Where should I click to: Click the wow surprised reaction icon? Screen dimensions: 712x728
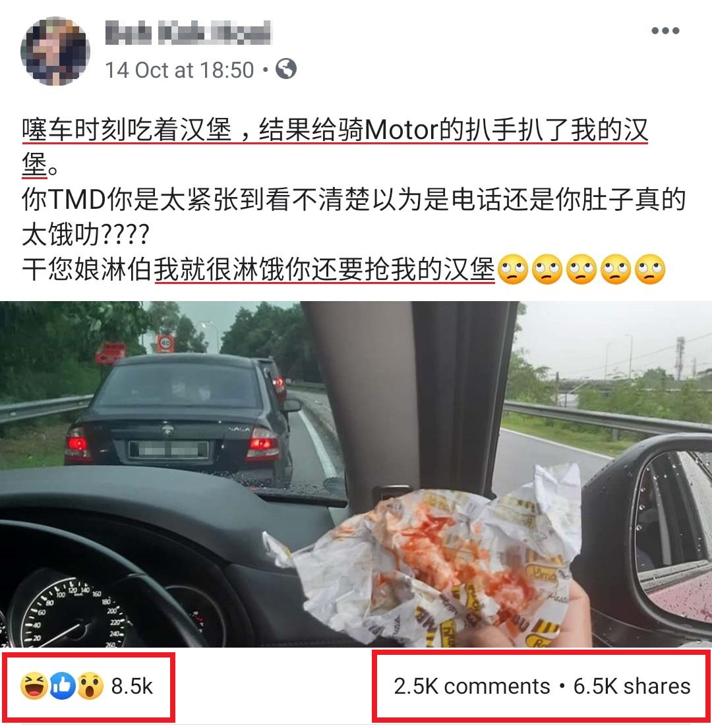click(90, 686)
